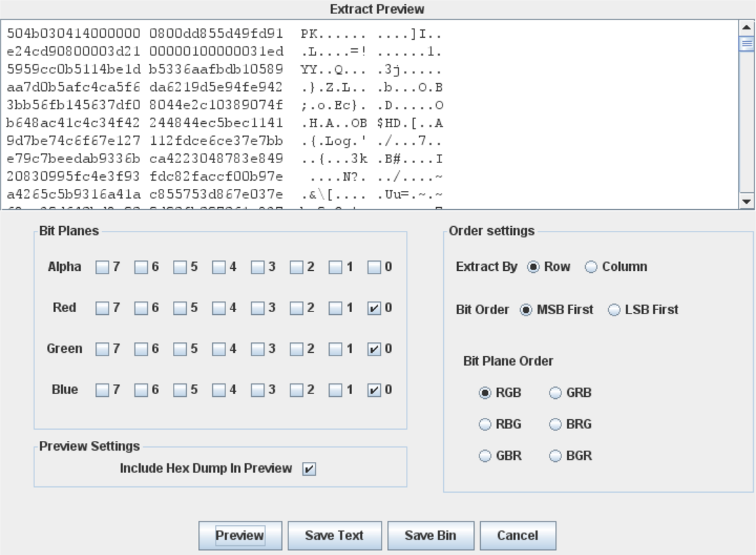
Task: Toggle Include Hex Dump In Preview
Action: pyautogui.click(x=309, y=469)
